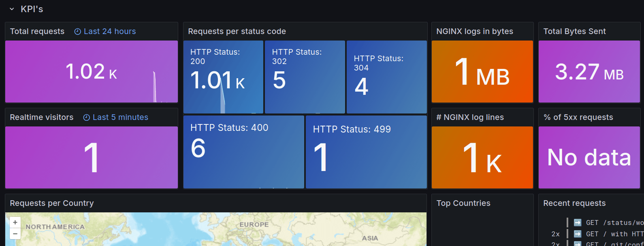Click the arrow icon beside GET /status request
The height and width of the screenshot is (246, 644).
578,222
